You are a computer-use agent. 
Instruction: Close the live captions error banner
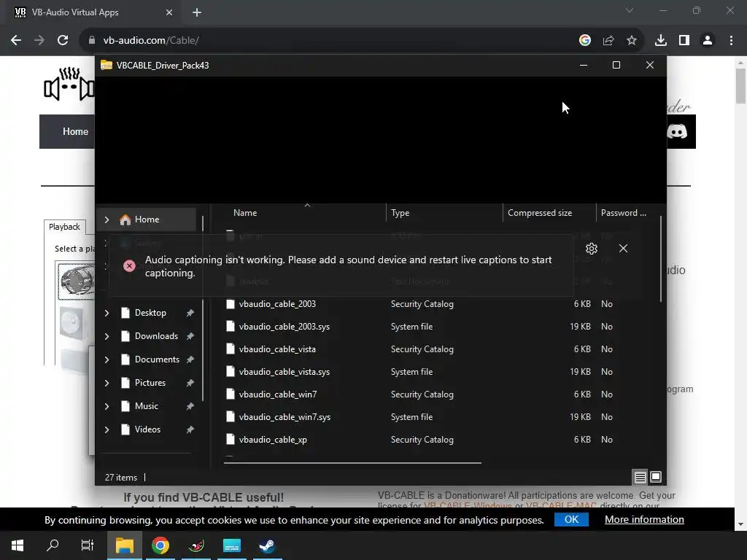623,249
